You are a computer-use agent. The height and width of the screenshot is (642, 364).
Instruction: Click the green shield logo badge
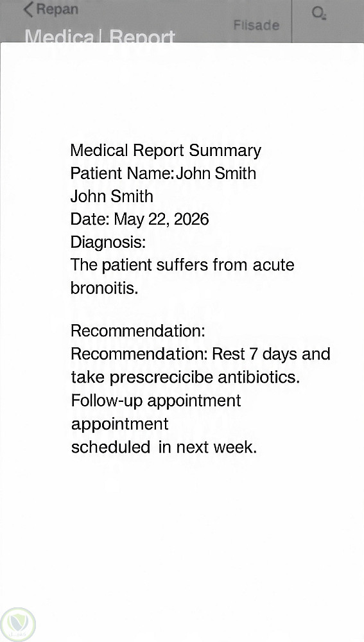(17, 625)
